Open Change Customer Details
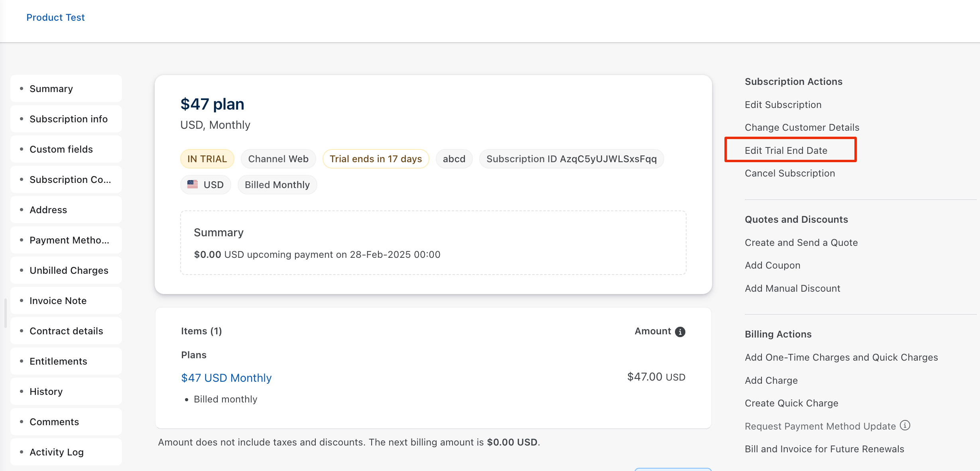The image size is (980, 471). pyautogui.click(x=802, y=128)
